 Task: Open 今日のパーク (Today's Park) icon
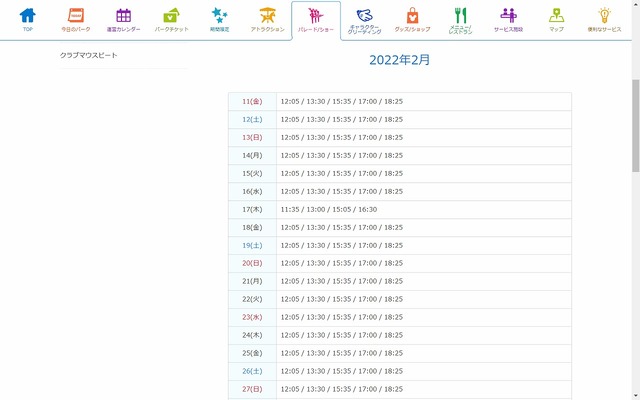(75, 19)
